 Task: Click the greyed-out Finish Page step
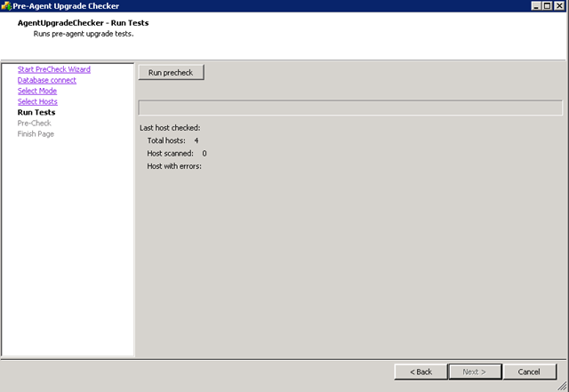click(36, 134)
